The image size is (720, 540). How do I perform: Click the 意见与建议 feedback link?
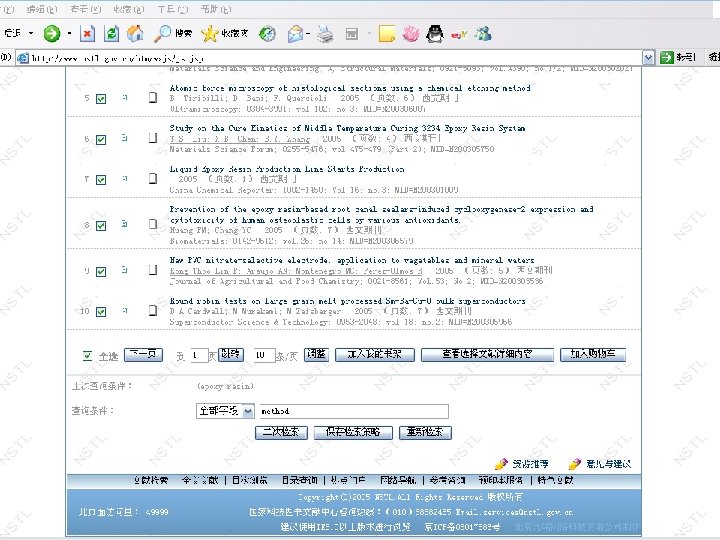[608, 464]
